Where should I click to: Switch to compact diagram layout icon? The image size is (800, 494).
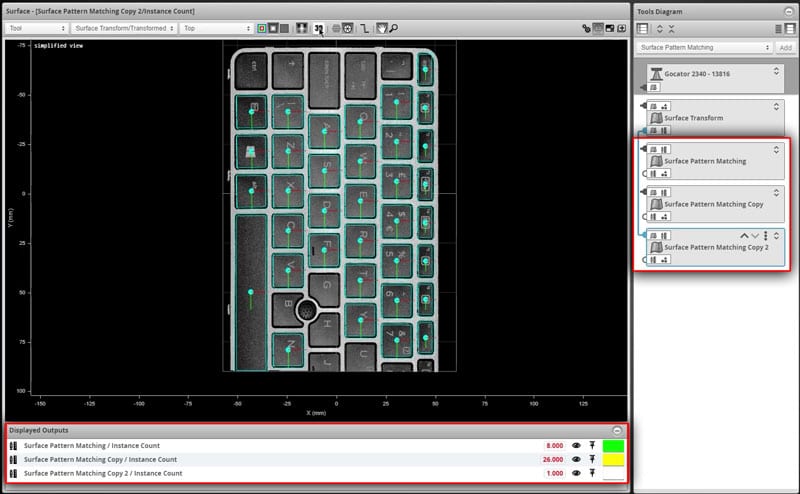pyautogui.click(x=779, y=29)
